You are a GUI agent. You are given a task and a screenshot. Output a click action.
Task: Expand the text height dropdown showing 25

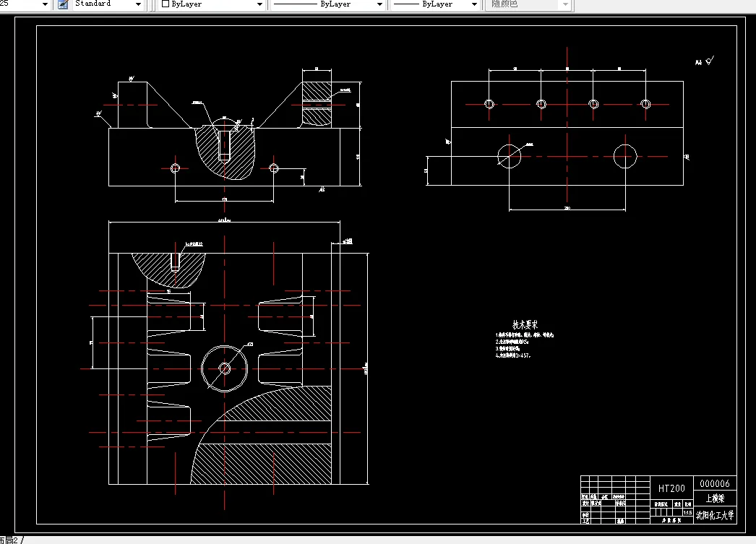45,4
